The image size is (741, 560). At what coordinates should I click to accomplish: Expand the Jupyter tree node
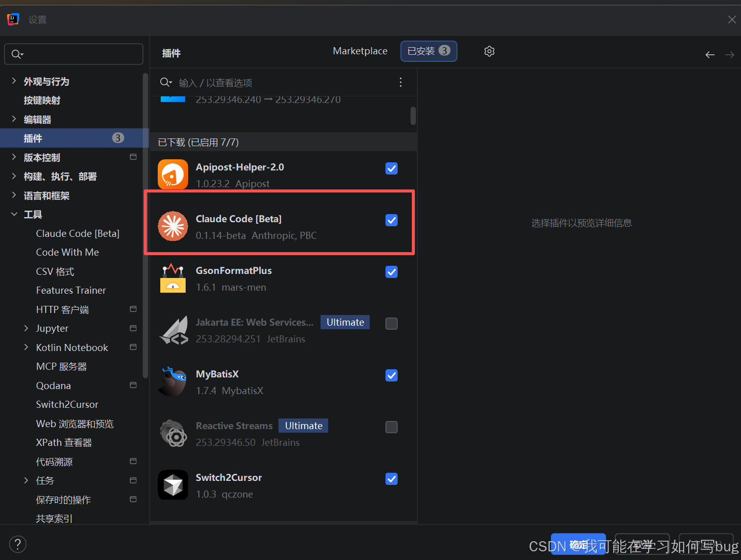tap(26, 328)
